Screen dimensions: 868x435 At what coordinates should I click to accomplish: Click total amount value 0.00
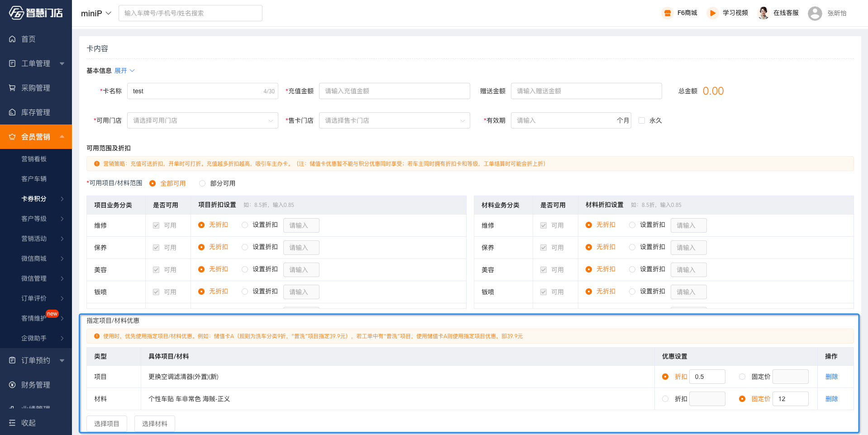[713, 91]
